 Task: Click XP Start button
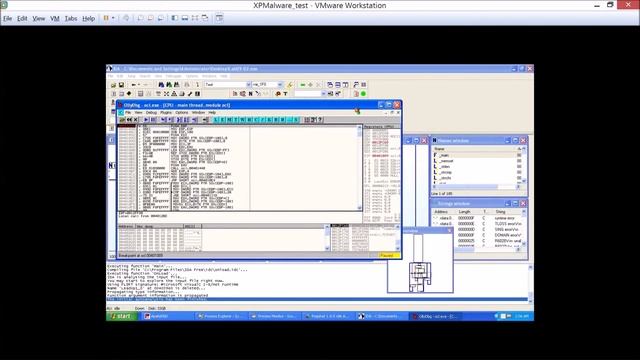(x=121, y=316)
